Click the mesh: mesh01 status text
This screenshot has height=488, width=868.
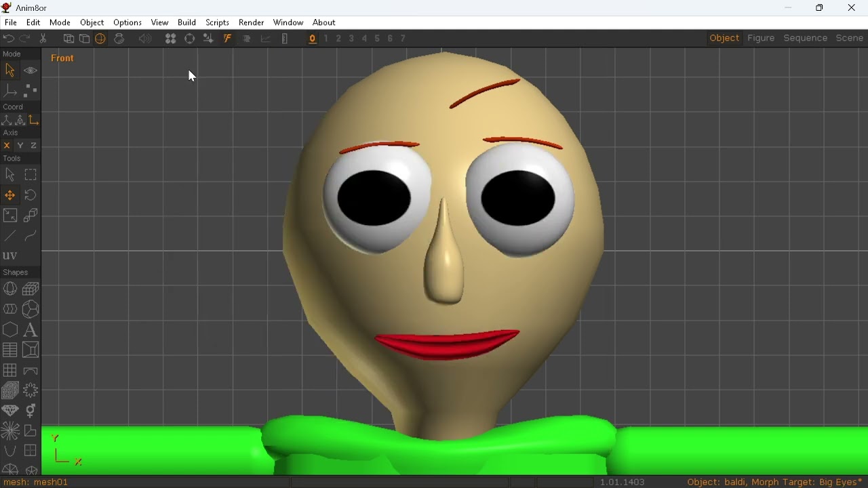37,483
